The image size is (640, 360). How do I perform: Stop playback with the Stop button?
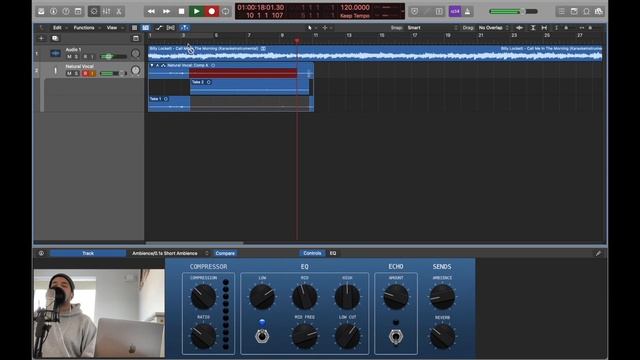click(181, 11)
